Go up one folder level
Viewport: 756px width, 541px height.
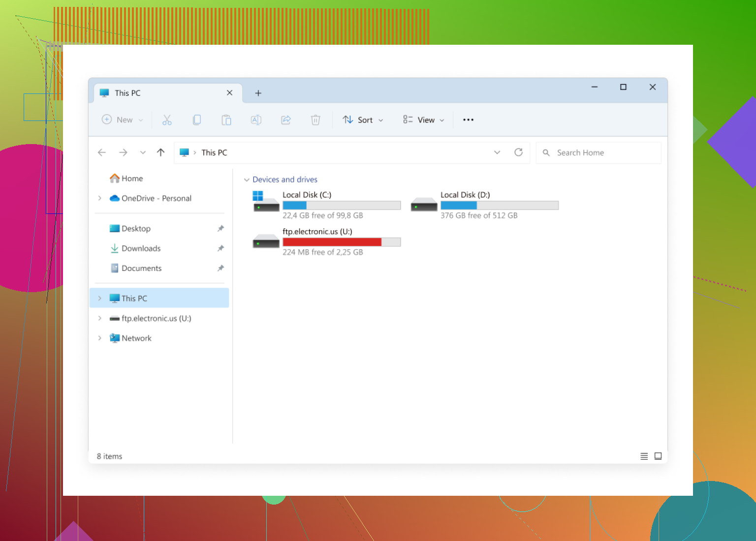160,152
